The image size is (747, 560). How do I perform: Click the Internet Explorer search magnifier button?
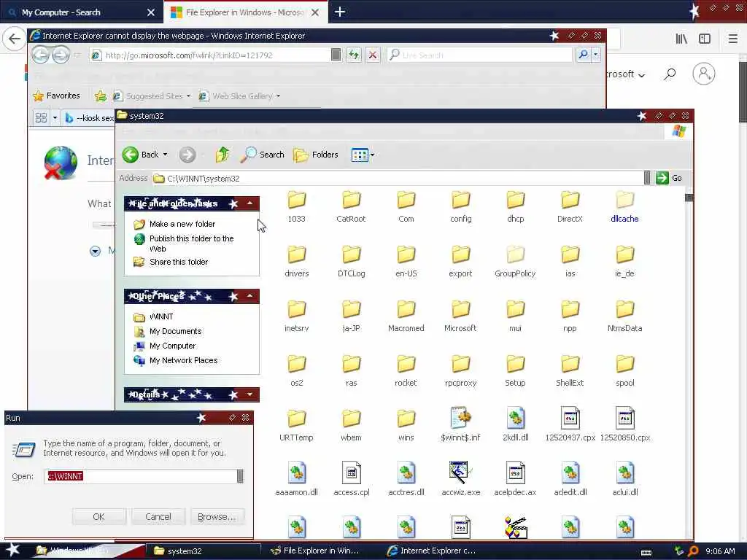coord(583,55)
